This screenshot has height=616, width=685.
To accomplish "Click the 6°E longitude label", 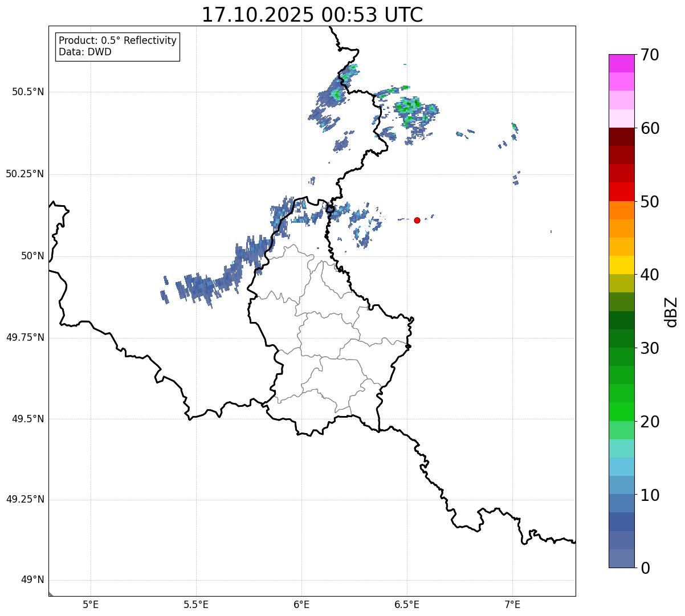I will click(x=301, y=604).
